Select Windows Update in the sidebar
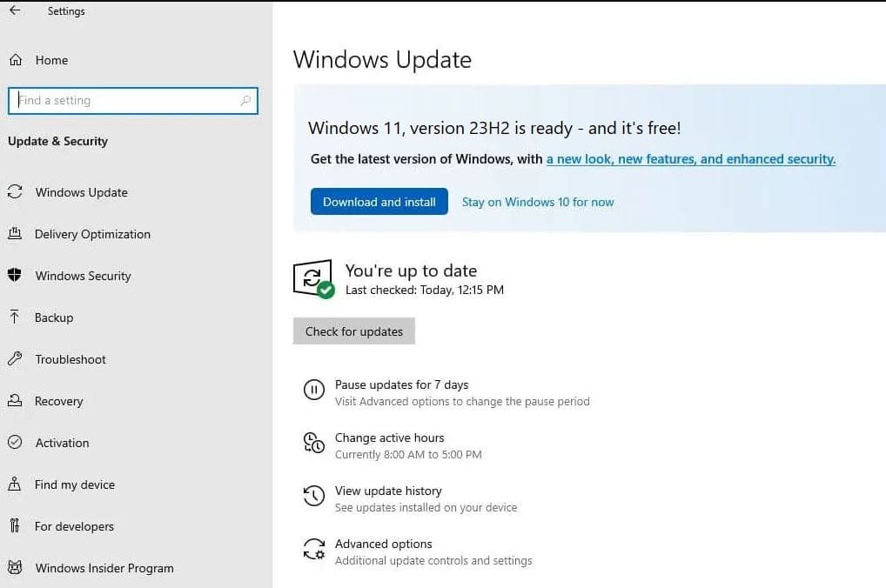886x588 pixels. 81,192
